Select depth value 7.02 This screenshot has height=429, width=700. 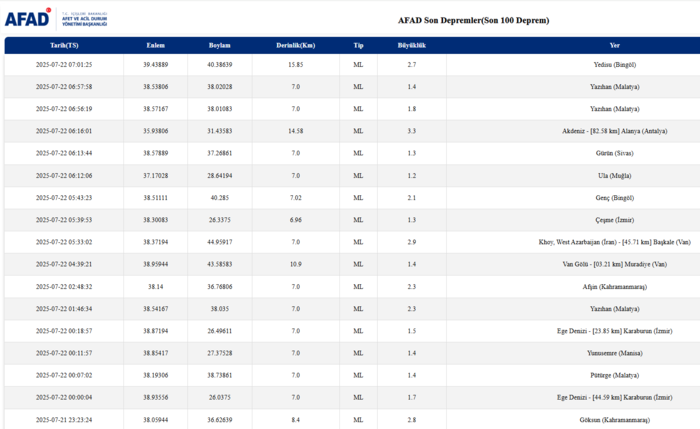[x=296, y=198]
